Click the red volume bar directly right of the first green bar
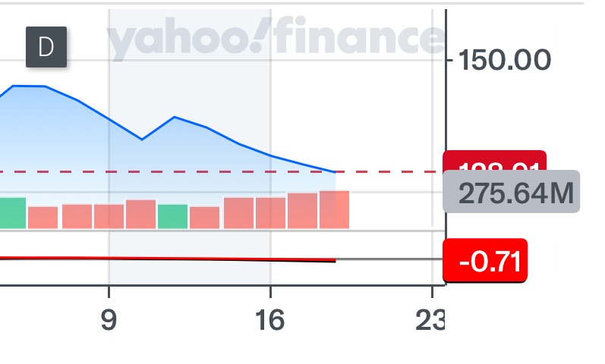Viewport: 605px width, 364px height. [x=43, y=218]
